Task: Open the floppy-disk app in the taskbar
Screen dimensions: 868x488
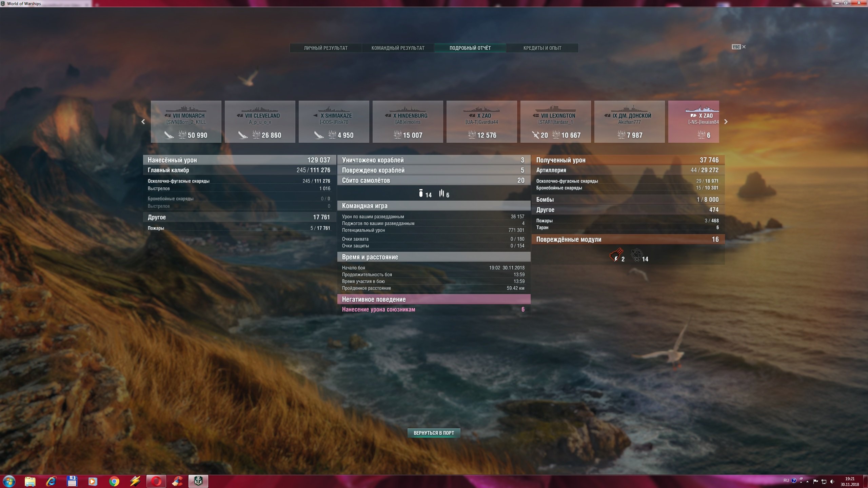Action: pos(72,481)
